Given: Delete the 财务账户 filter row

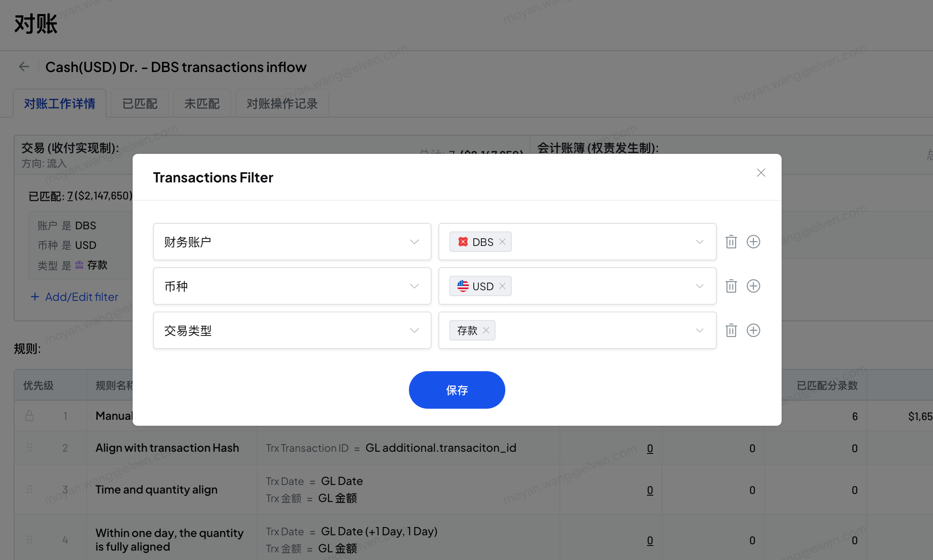Looking at the screenshot, I should pyautogui.click(x=731, y=242).
